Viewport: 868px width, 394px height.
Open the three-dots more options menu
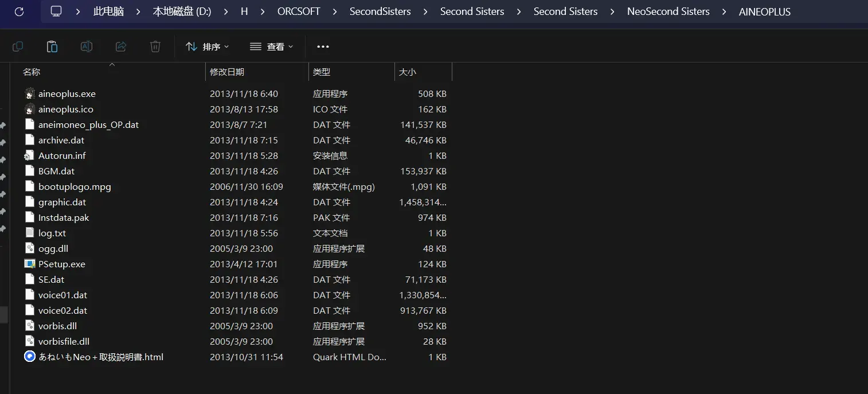(x=323, y=46)
